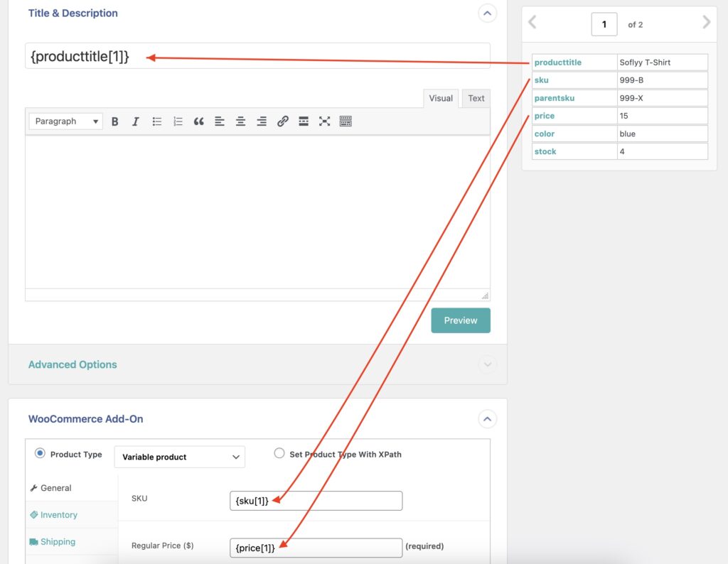This screenshot has height=564, width=728.
Task: Toggle the toolbar kitchen sink icon
Action: coord(346,121)
